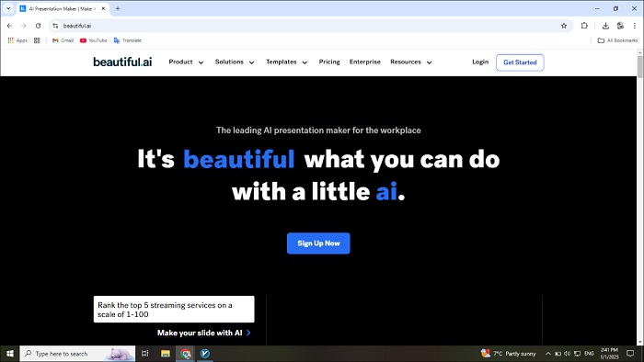Open Chrome three-dot menu
The height and width of the screenshot is (362, 644).
pos(635,26)
